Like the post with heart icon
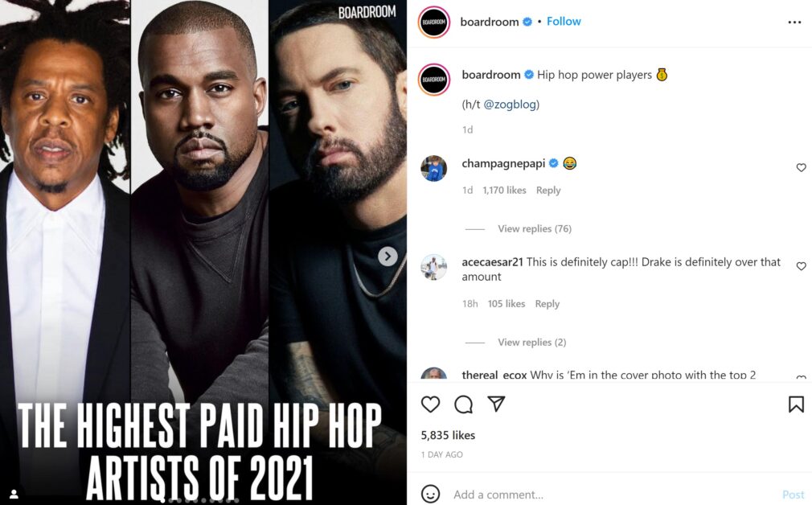The image size is (812, 505). click(x=430, y=404)
